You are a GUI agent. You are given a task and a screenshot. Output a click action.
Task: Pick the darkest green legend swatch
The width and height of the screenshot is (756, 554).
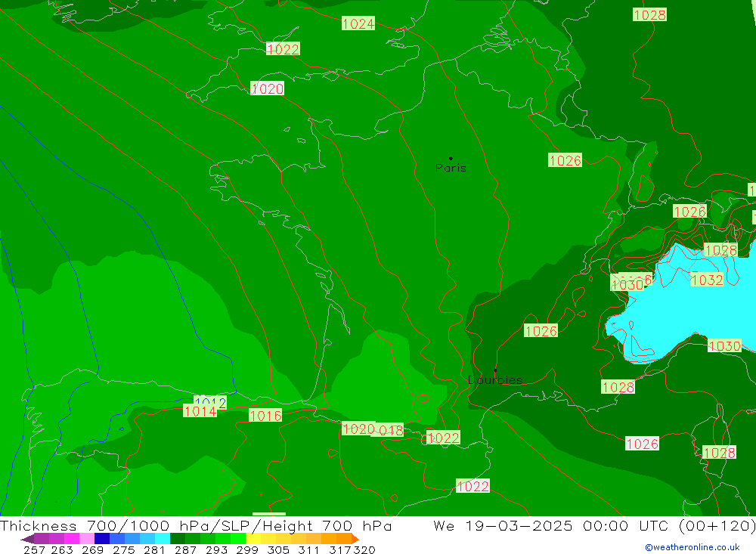point(178,539)
